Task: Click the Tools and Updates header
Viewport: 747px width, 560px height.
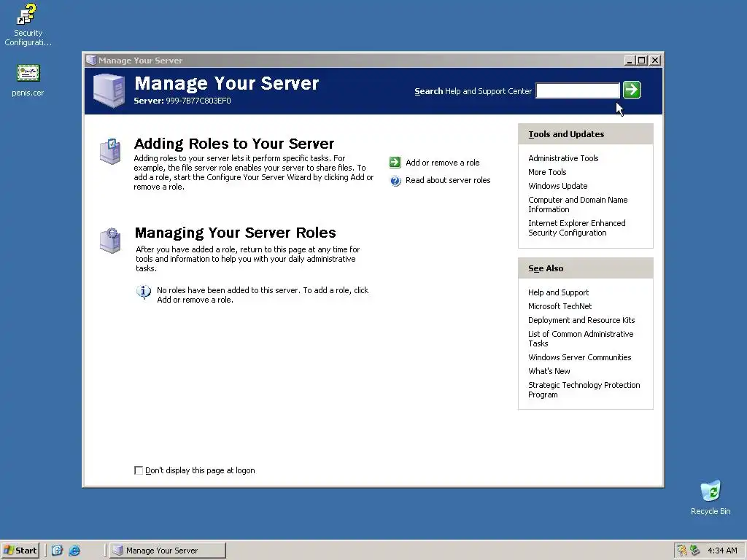Action: tap(586, 134)
